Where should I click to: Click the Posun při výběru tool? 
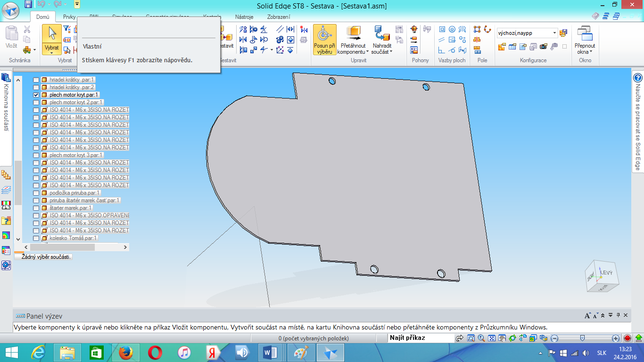(325, 41)
